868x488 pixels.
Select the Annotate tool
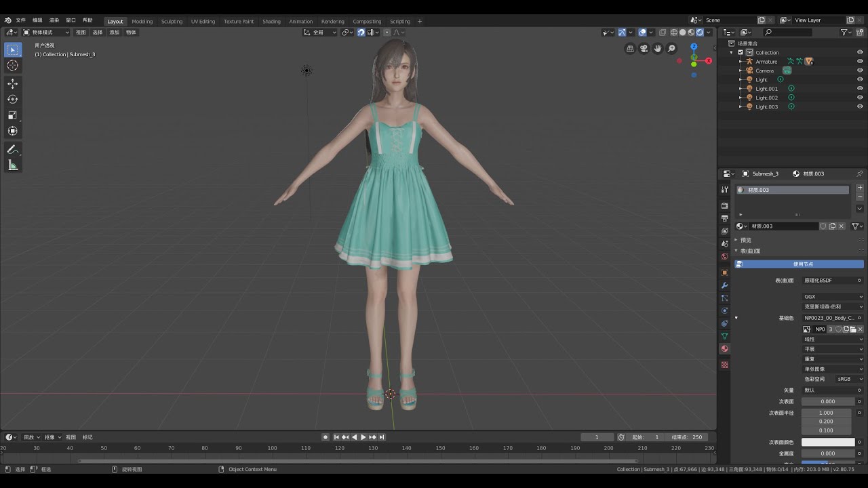(13, 149)
